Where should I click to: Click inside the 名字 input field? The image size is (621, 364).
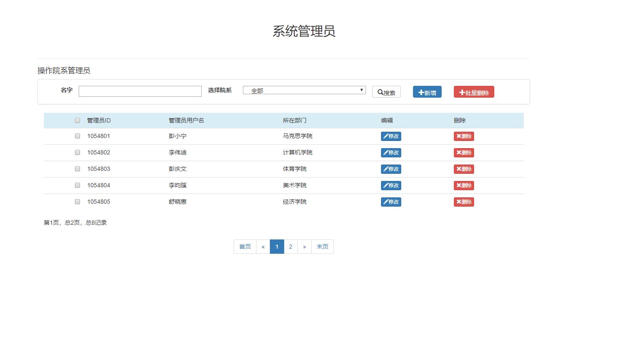coord(140,91)
